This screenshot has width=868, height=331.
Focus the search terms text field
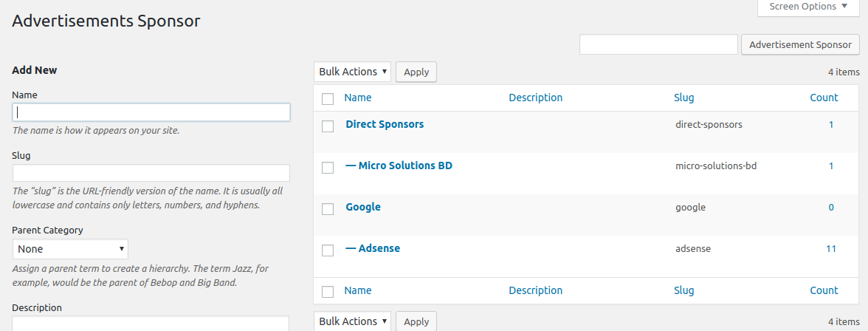(658, 44)
